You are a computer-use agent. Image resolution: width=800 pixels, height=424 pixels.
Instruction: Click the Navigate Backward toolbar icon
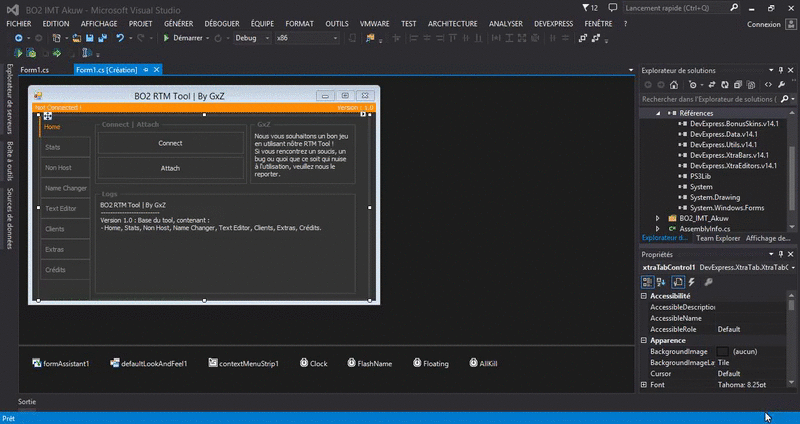click(18, 38)
